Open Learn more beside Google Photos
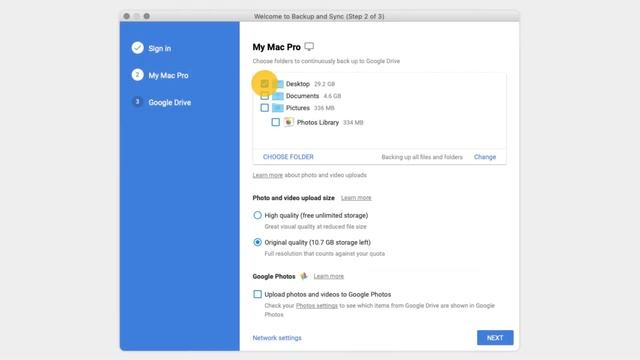The image size is (640, 360). tap(329, 276)
